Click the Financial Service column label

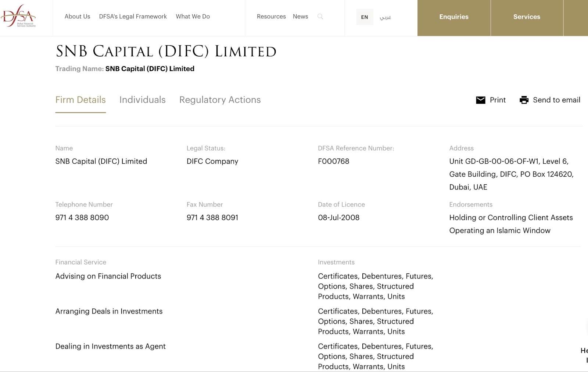pos(80,262)
